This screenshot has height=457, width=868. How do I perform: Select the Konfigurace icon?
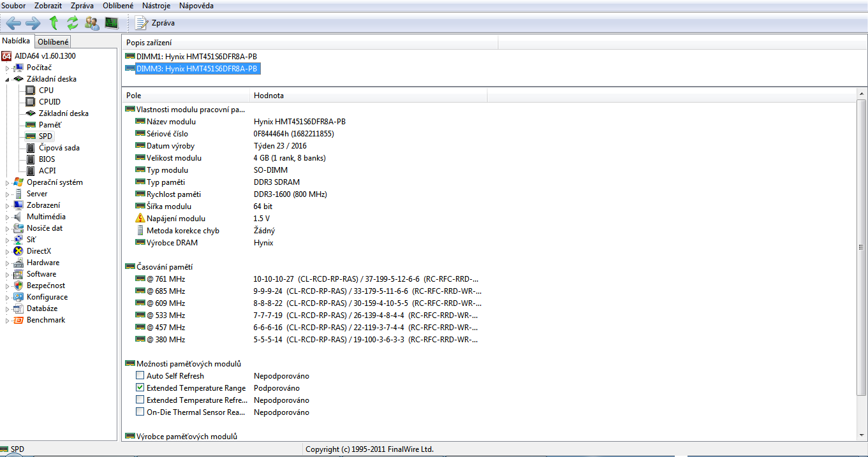[18, 297]
